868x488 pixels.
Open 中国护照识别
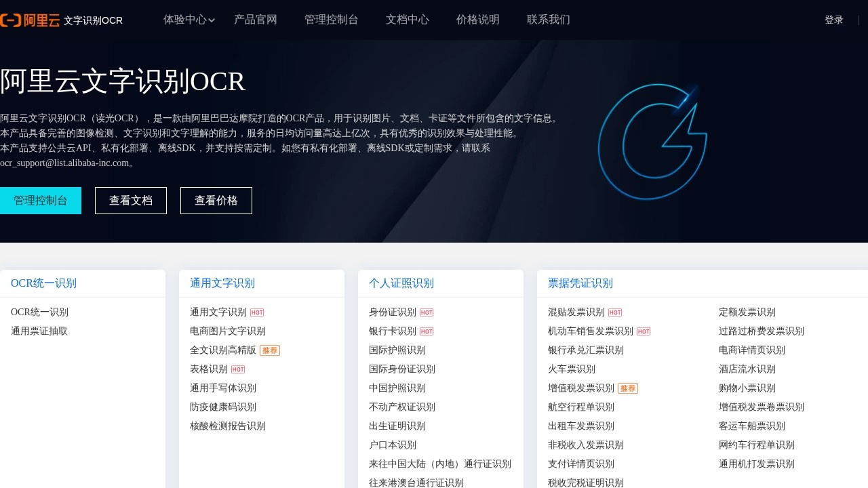397,388
